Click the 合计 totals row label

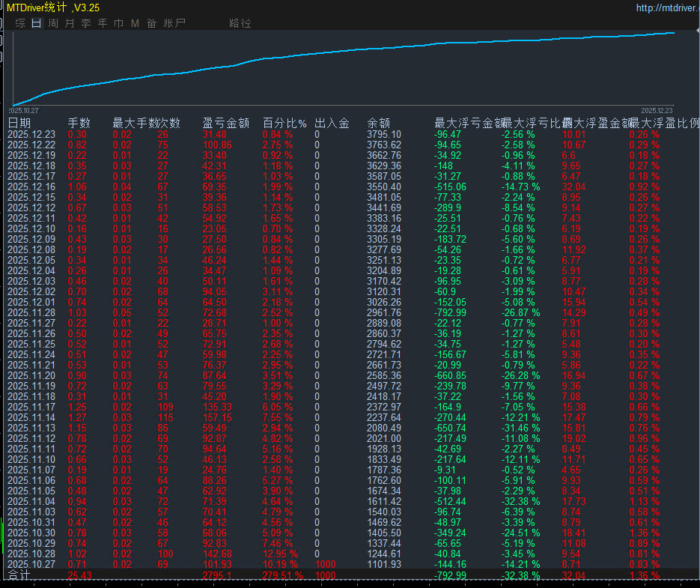point(18,575)
